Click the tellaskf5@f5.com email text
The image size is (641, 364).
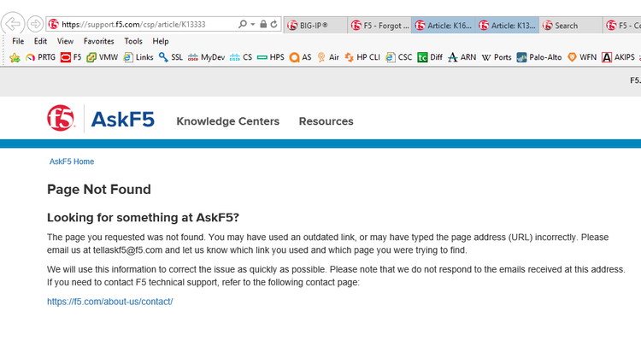pos(127,250)
